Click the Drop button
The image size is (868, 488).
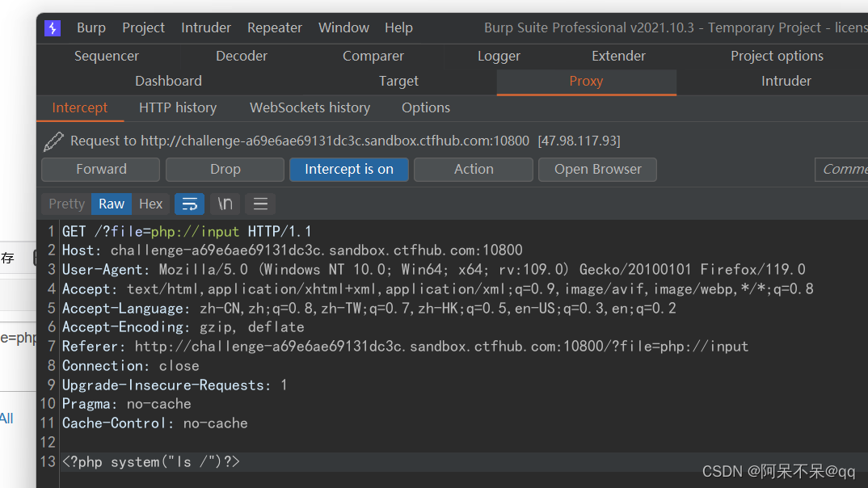pos(225,170)
